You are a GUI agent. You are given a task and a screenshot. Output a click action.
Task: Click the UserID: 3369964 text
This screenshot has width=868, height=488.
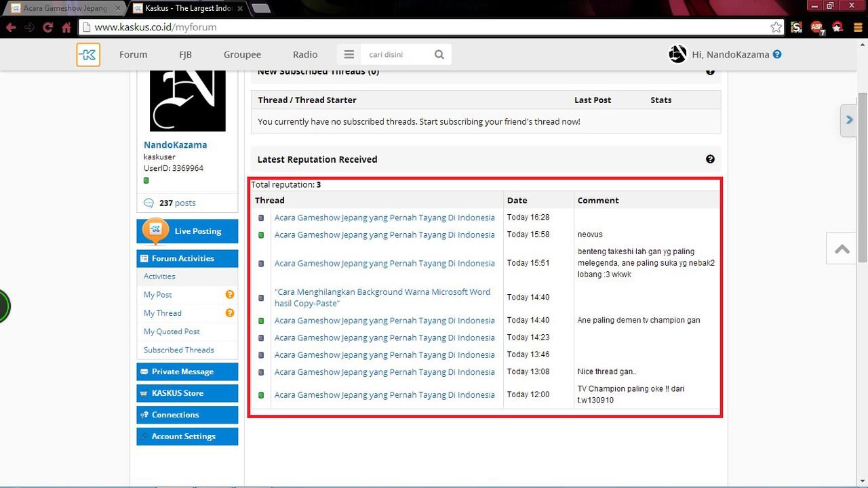point(174,168)
